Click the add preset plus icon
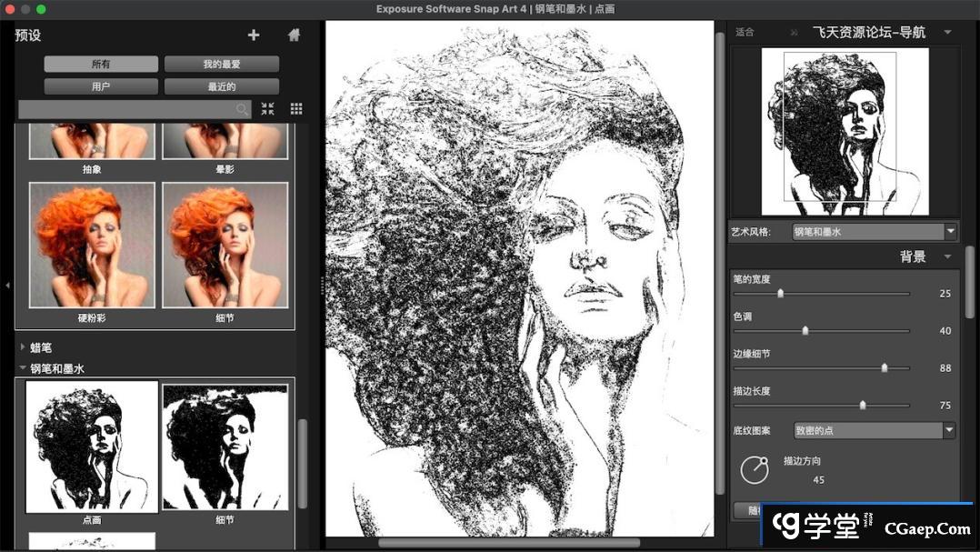The width and height of the screenshot is (980, 552). click(254, 35)
